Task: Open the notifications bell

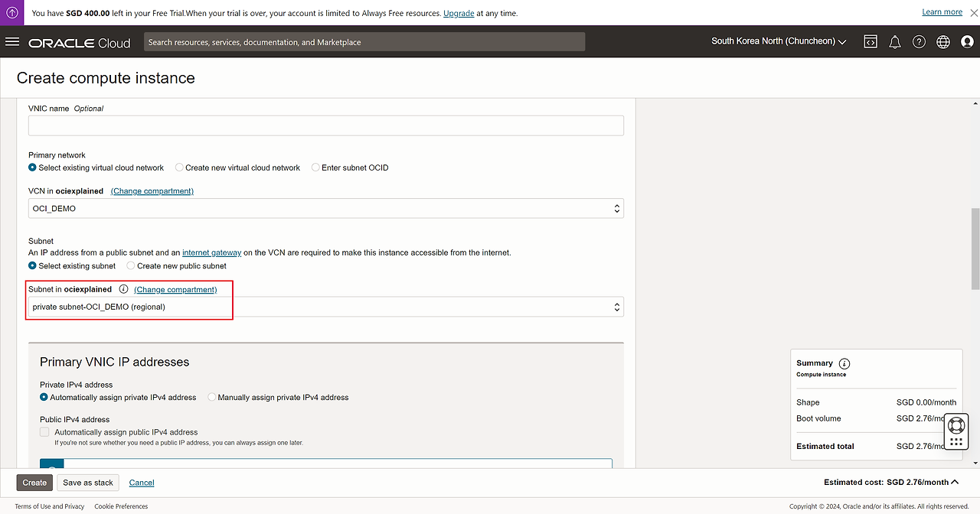Action: [894, 42]
